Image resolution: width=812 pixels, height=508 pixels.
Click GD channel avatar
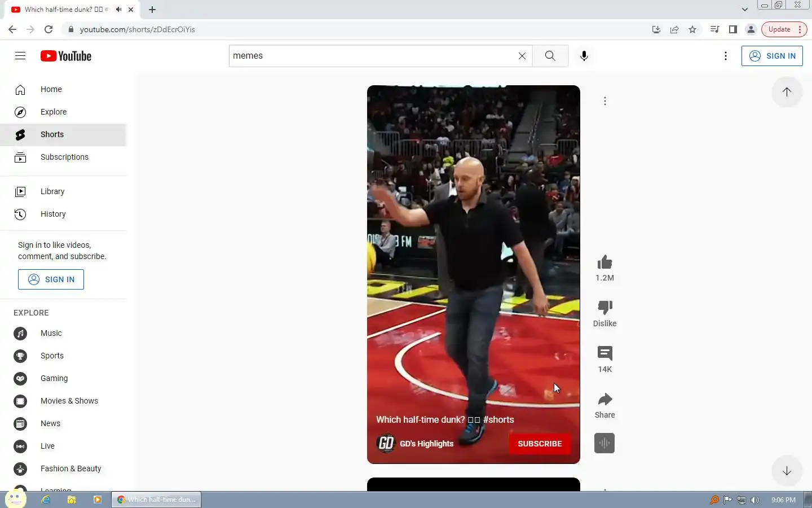click(386, 444)
